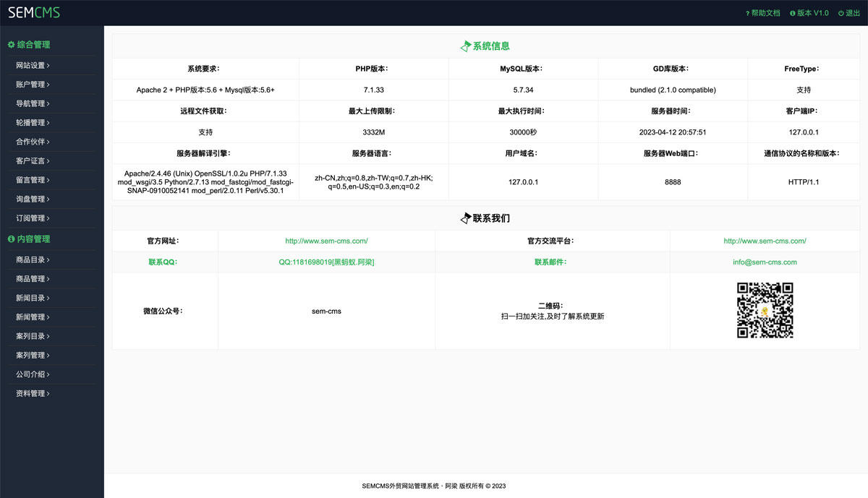
Task: Select 新闻管理 in the sidebar
Action: tap(33, 317)
